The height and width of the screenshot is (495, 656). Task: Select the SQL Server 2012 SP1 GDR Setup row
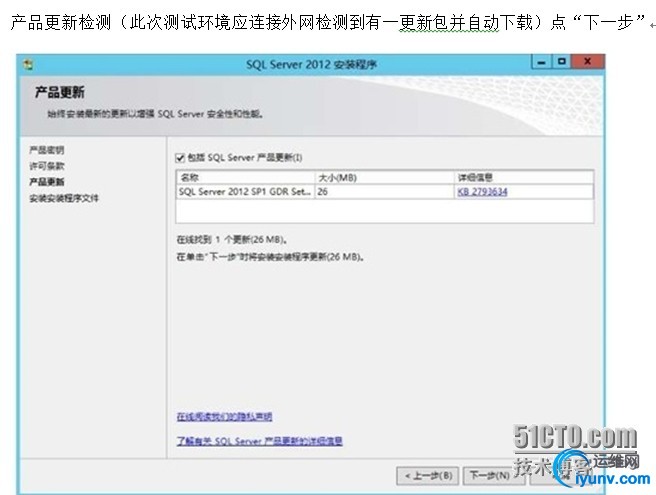[385, 192]
